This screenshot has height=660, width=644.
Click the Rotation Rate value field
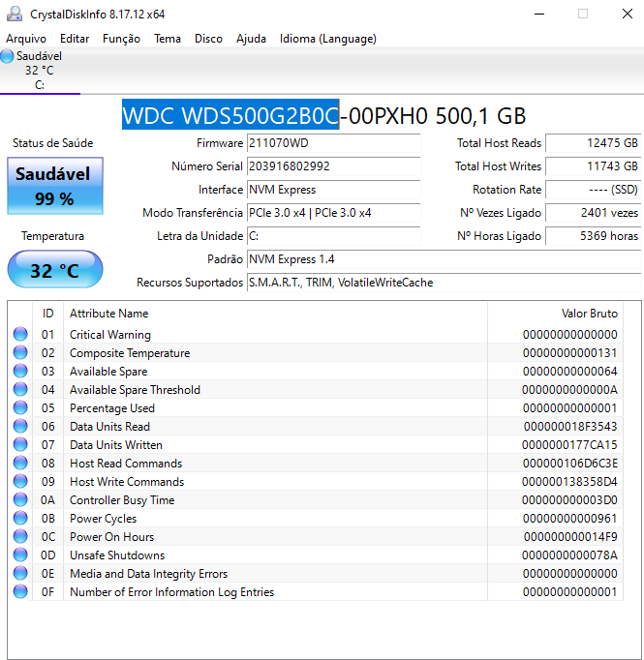tap(593, 190)
